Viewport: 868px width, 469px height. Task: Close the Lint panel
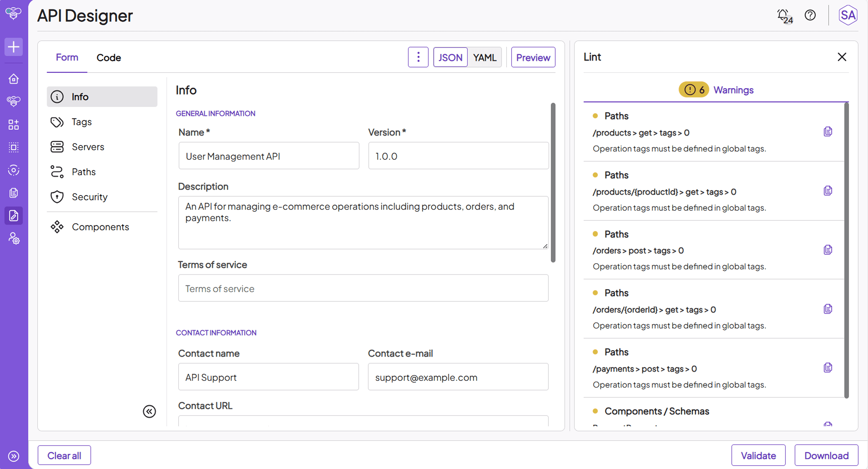click(x=842, y=57)
